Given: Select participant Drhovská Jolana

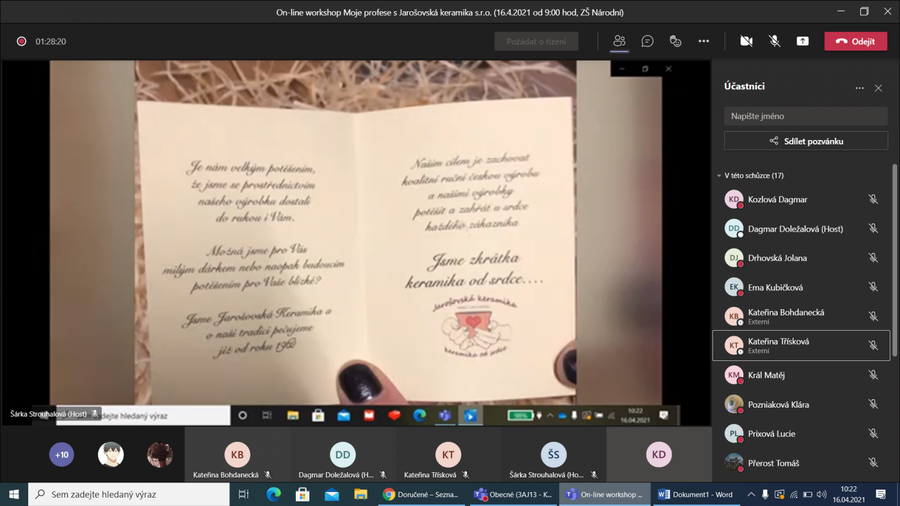Looking at the screenshot, I should pos(801,258).
